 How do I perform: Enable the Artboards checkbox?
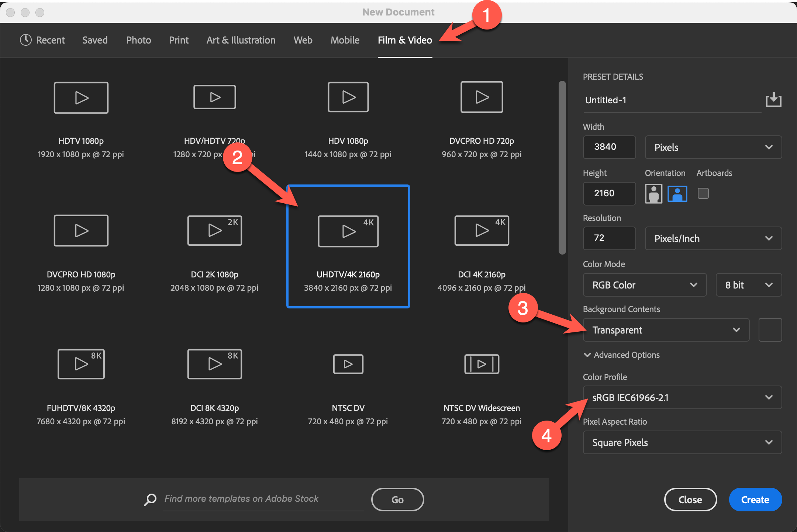[703, 193]
